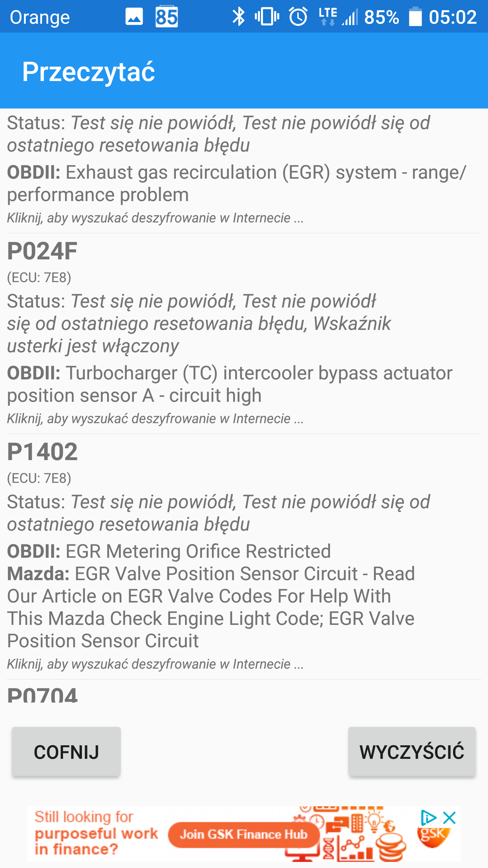488x868 pixels.
Task: Select the P024F trouble code heading
Action: point(42,251)
